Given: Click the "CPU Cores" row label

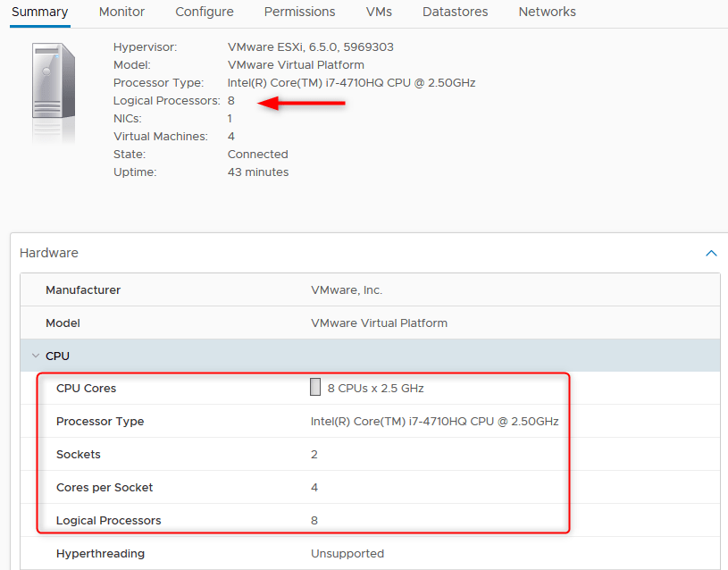Looking at the screenshot, I should coord(86,389).
